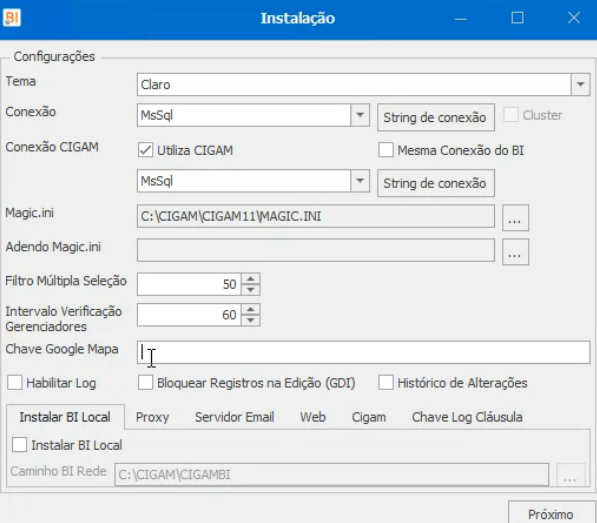Focus the Chave Google Mapa input field
Viewport: 597px width, 523px height.
363,352
